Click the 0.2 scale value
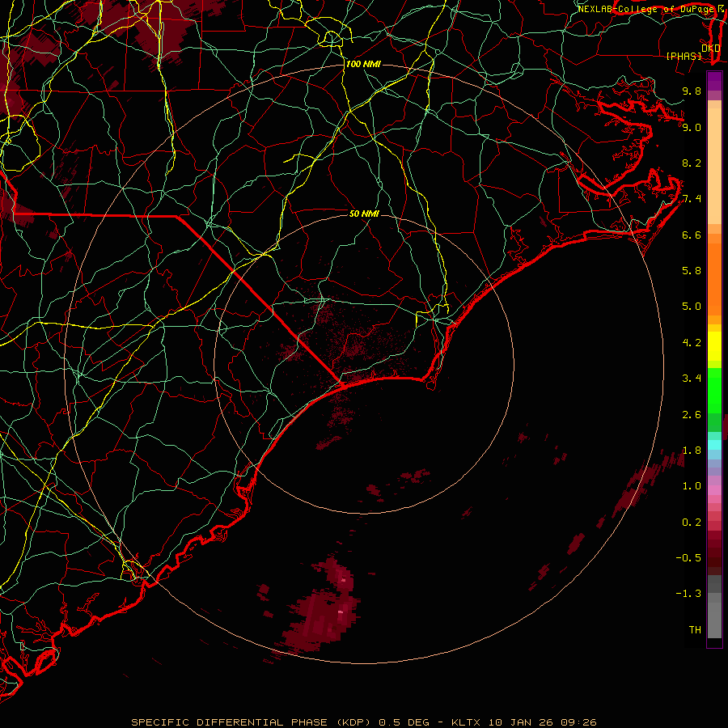The image size is (728, 728). pos(692,523)
